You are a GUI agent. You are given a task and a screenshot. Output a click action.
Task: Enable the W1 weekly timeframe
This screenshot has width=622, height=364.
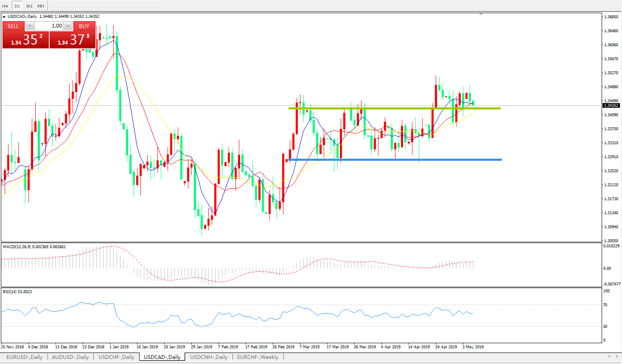pyautogui.click(x=29, y=6)
